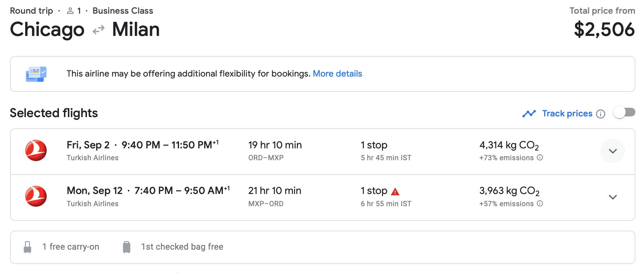Click the +57% emissions info icon
Screen dimensions: 644x273
(x=540, y=203)
